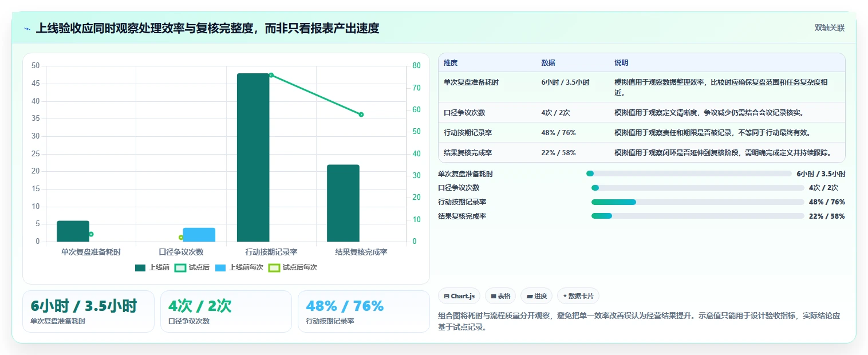Click progress label 单次复盘准备耗时
868x355 pixels.
465,174
